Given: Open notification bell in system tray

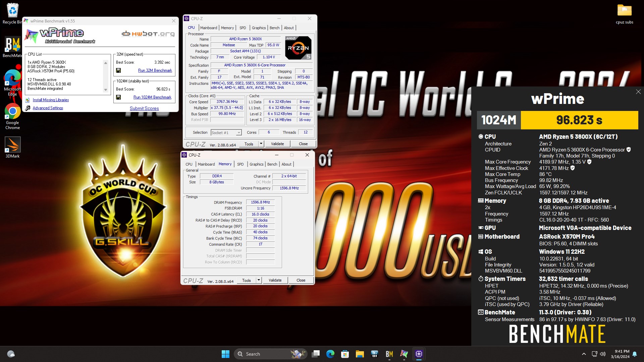Looking at the screenshot, I should (635, 354).
